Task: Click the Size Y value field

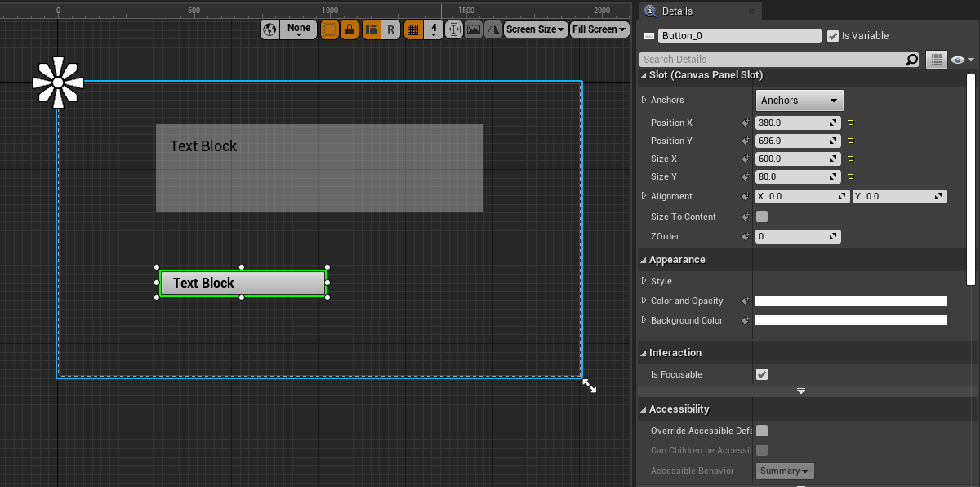Action: pos(798,176)
